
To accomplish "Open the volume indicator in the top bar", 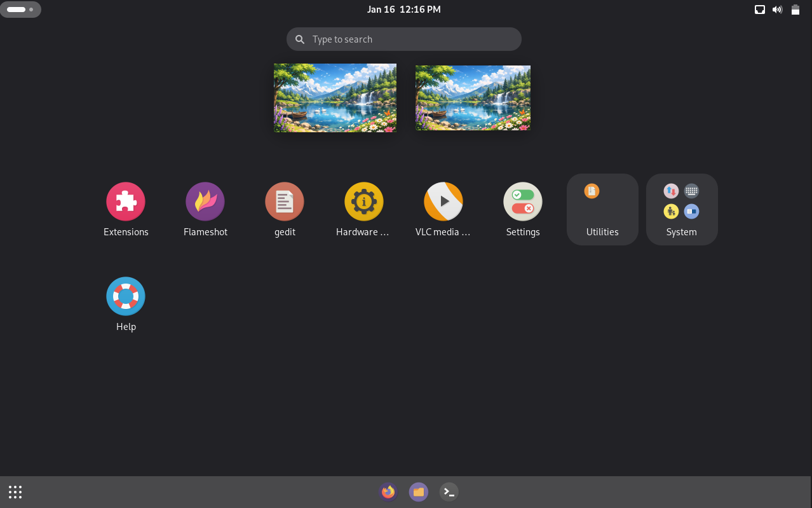I will pyautogui.click(x=777, y=9).
